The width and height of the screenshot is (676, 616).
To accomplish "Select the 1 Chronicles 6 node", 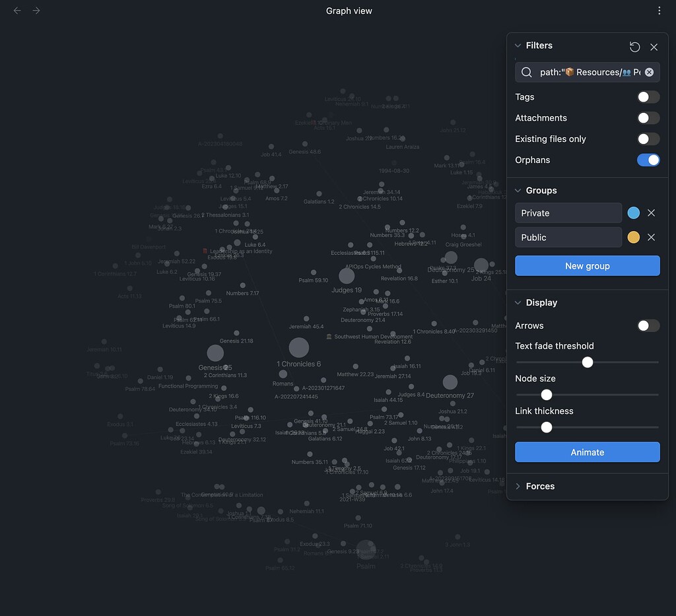I will pyautogui.click(x=298, y=346).
